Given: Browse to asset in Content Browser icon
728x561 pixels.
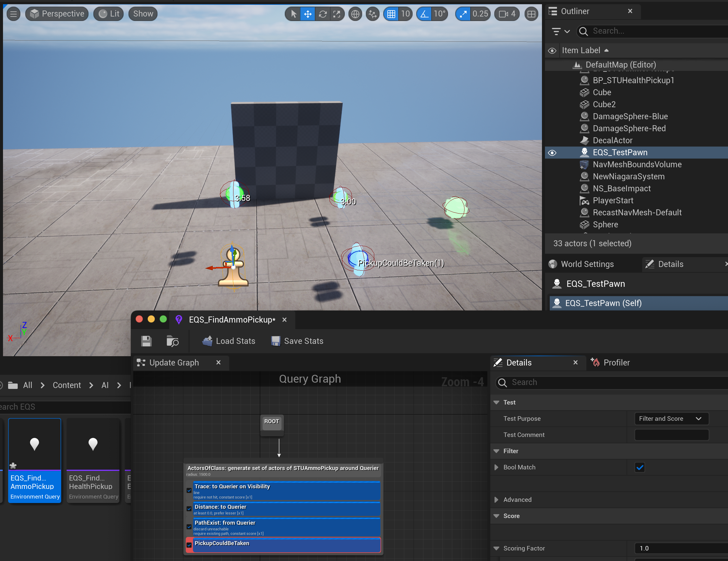Looking at the screenshot, I should point(173,341).
